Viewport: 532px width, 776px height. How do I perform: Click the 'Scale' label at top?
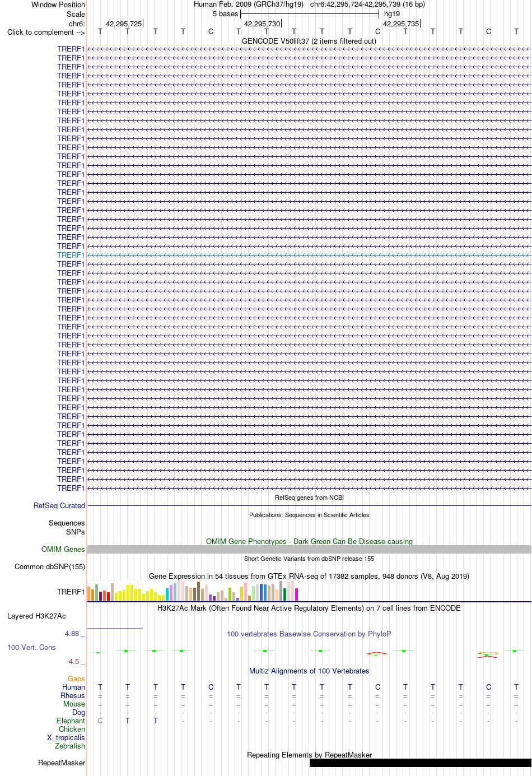click(76, 14)
